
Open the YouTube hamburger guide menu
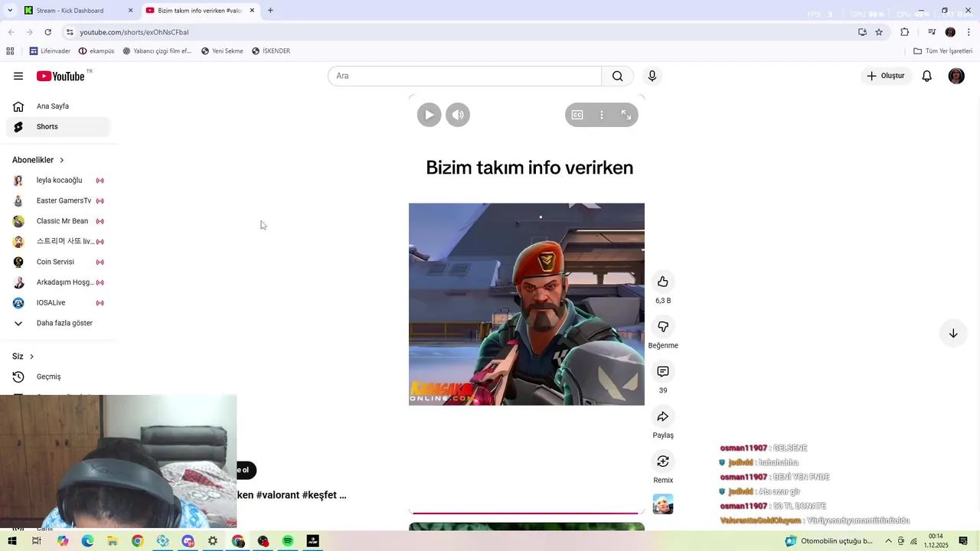point(18,76)
